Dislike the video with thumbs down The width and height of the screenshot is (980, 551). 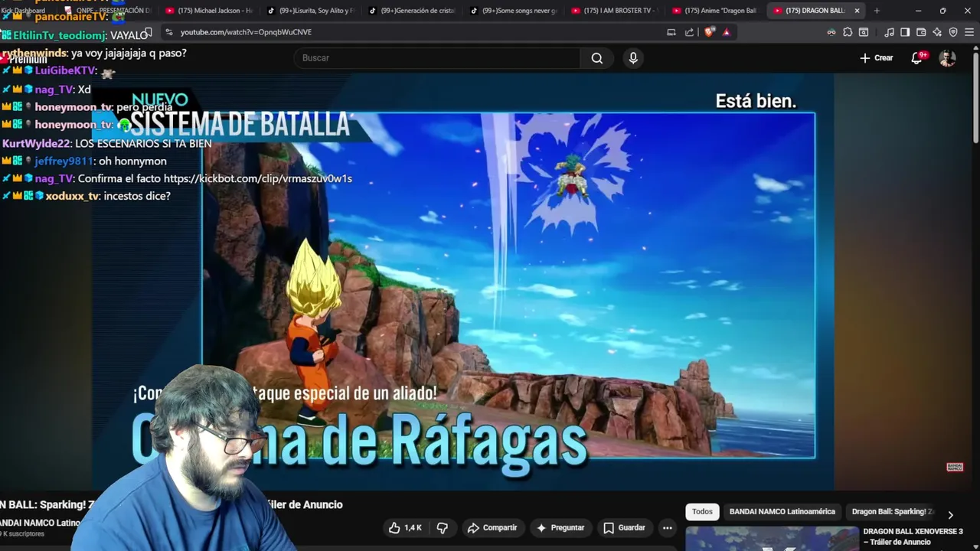pos(443,528)
